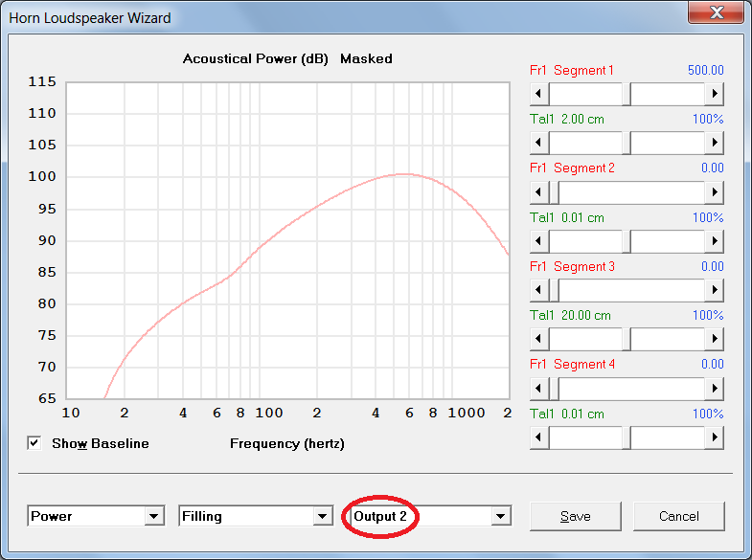Uncheck the Show Baseline checkbox
The height and width of the screenshot is (560, 752).
[34, 443]
